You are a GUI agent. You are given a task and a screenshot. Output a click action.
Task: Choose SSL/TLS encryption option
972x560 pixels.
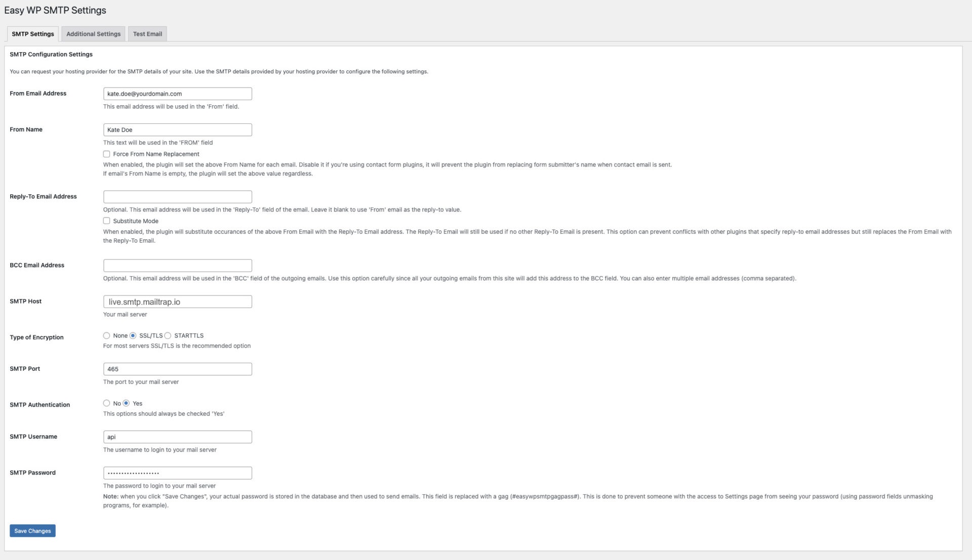pos(133,335)
